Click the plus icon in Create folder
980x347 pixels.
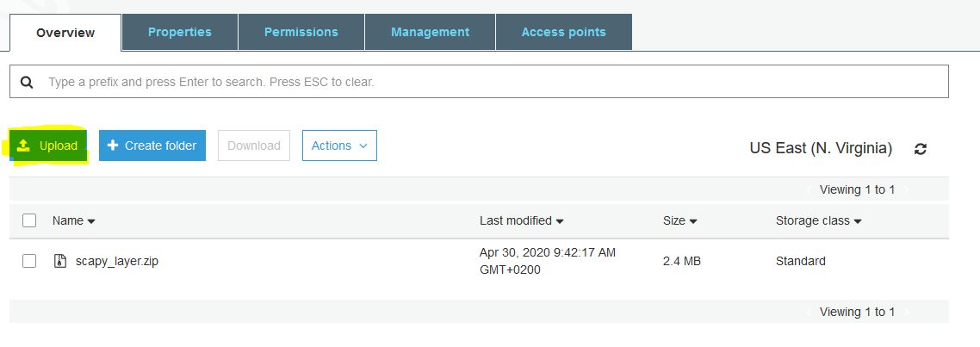(x=113, y=145)
